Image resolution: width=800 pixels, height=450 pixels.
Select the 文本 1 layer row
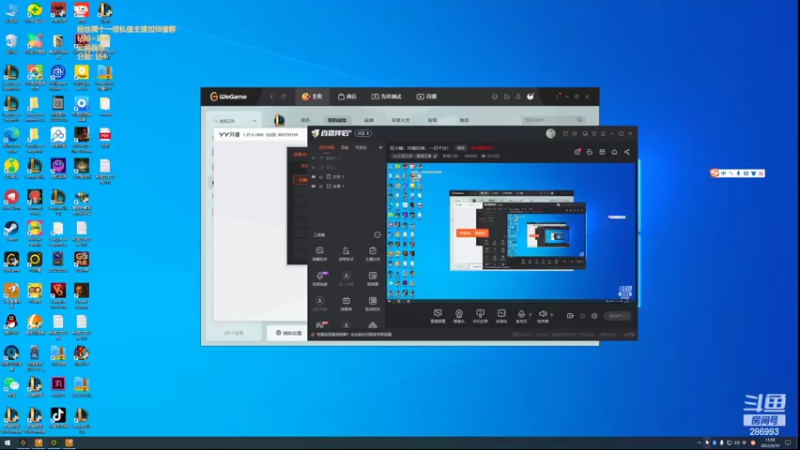pyautogui.click(x=346, y=177)
